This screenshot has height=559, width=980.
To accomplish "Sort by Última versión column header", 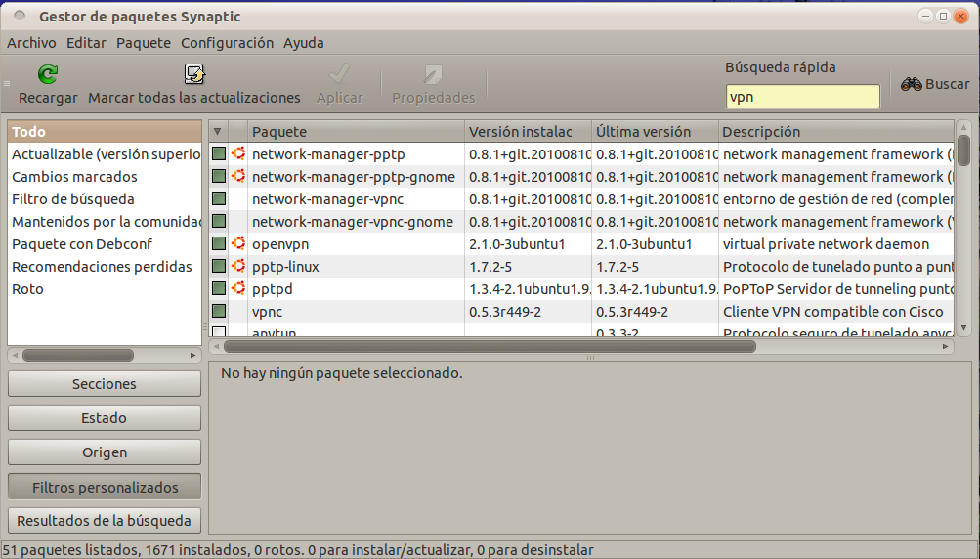I will click(655, 131).
